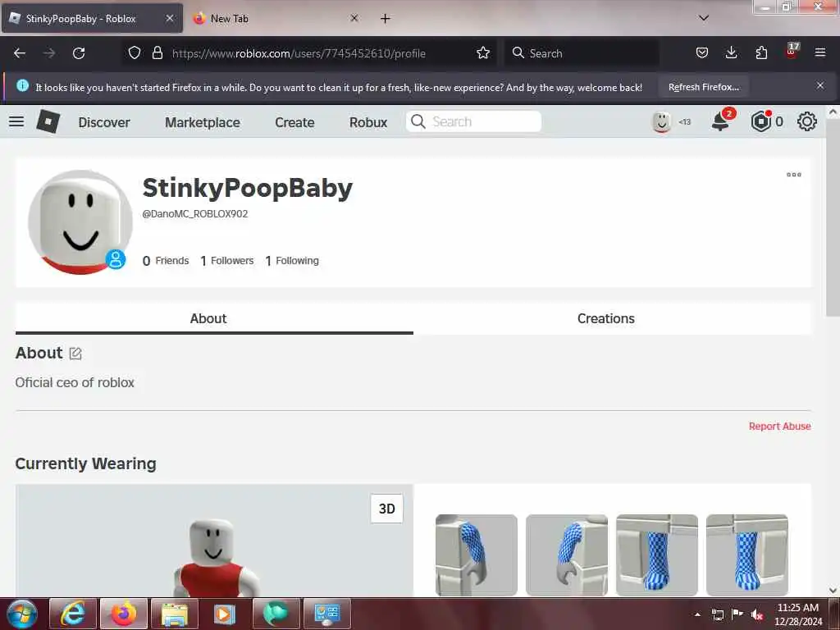Click the StinkyPoopBaby display name heading
The height and width of the screenshot is (630, 840).
pos(248,188)
